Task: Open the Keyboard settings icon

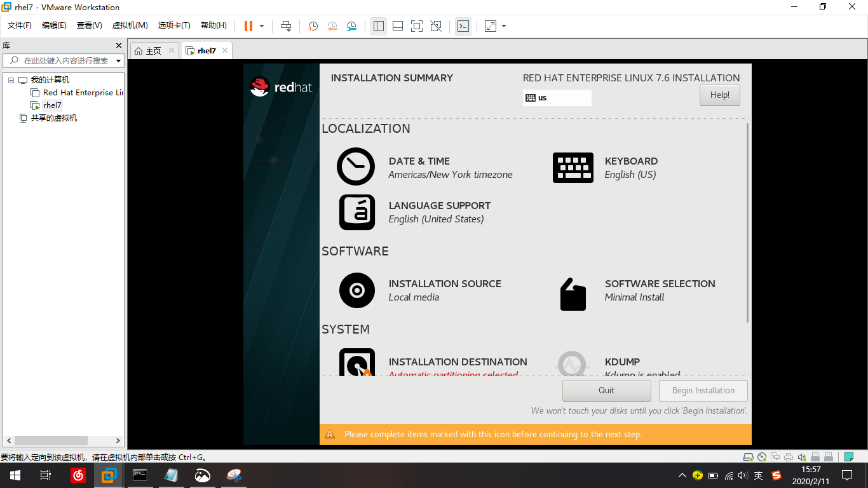Action: (x=573, y=168)
